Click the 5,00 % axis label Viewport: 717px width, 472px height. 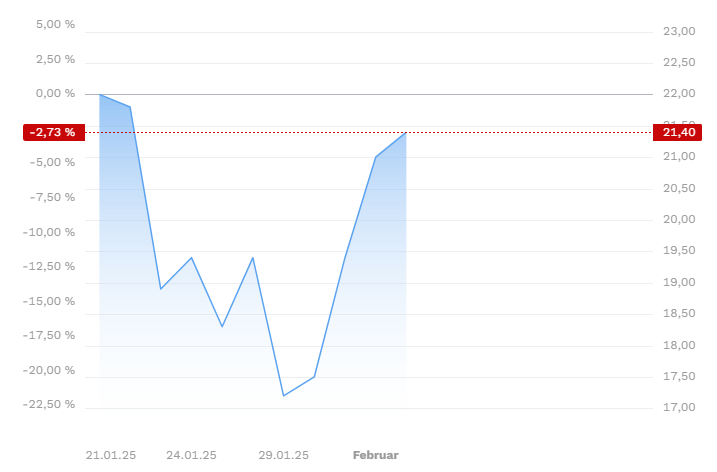click(x=55, y=24)
